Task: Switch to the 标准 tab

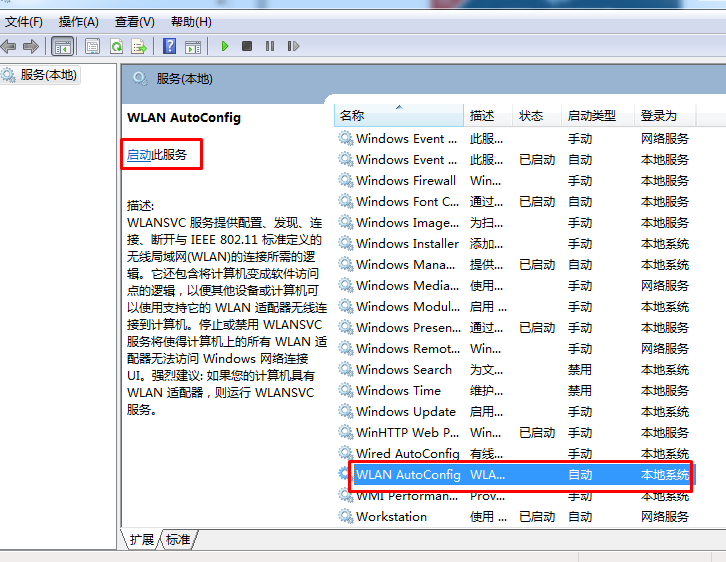Action: [178, 540]
